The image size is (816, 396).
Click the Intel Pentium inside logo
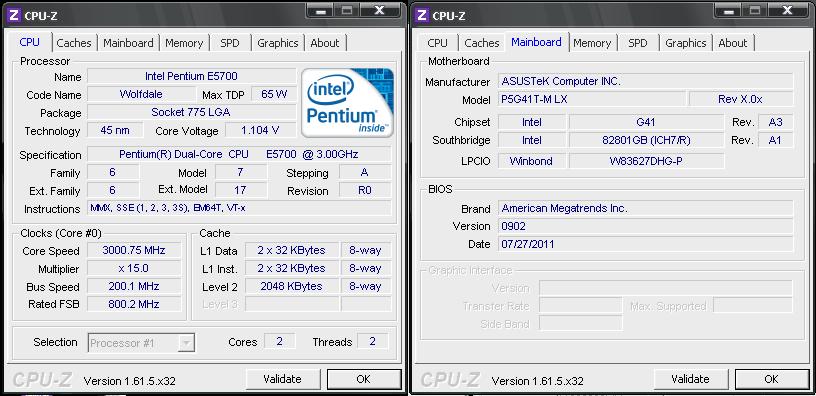coord(348,103)
